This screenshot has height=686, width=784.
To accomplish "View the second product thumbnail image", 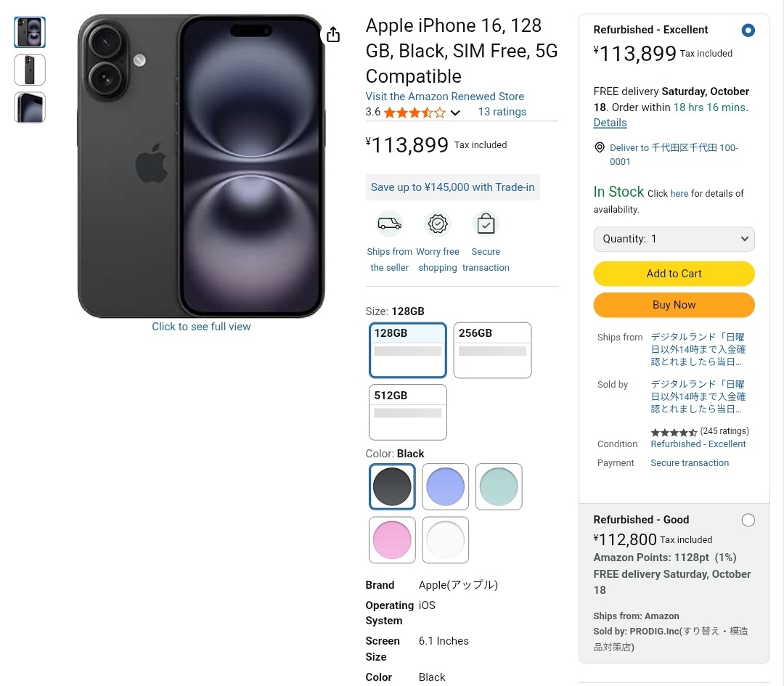I will click(x=30, y=70).
